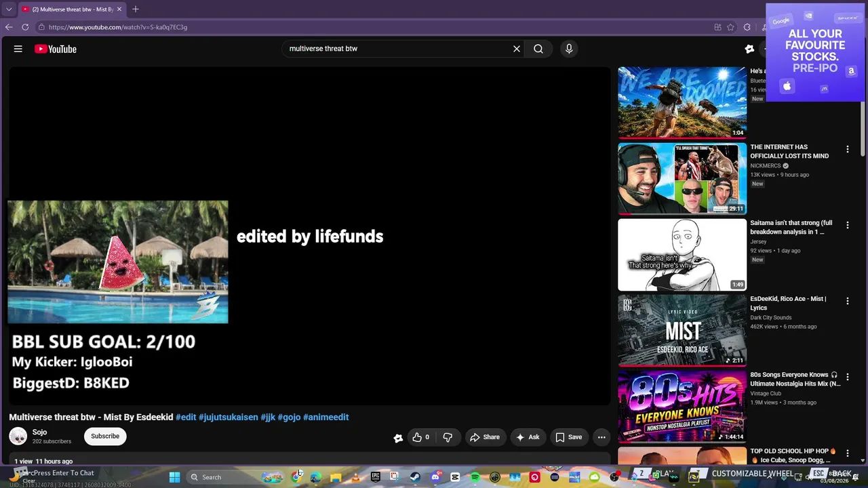Open the YouTube guide hamburger menu
The width and height of the screenshot is (868, 488).
coord(18,49)
